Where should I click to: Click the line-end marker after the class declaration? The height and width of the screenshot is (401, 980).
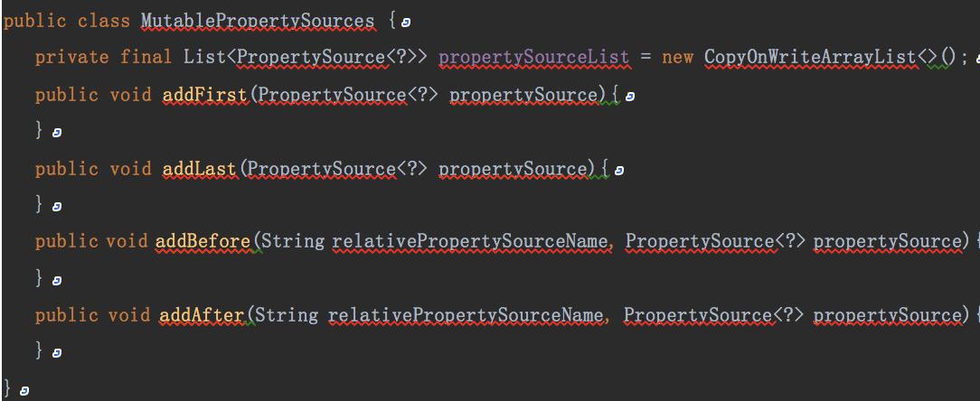pos(406,23)
